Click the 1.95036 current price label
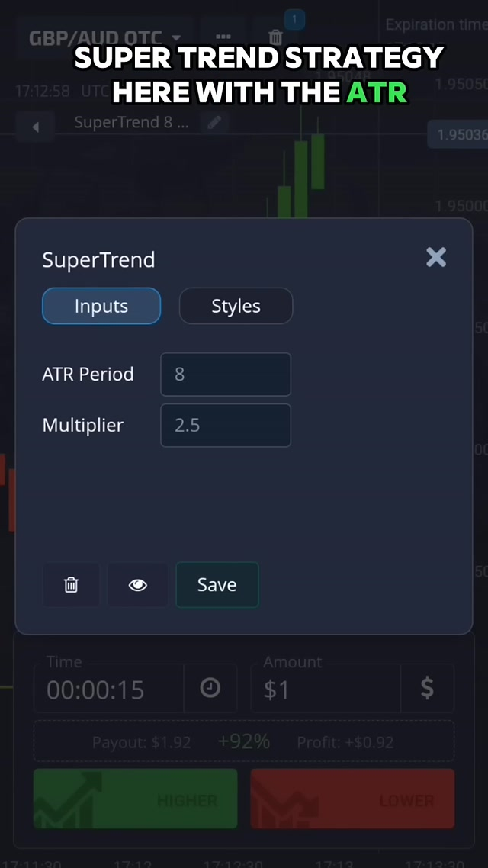The width and height of the screenshot is (488, 868). click(460, 135)
